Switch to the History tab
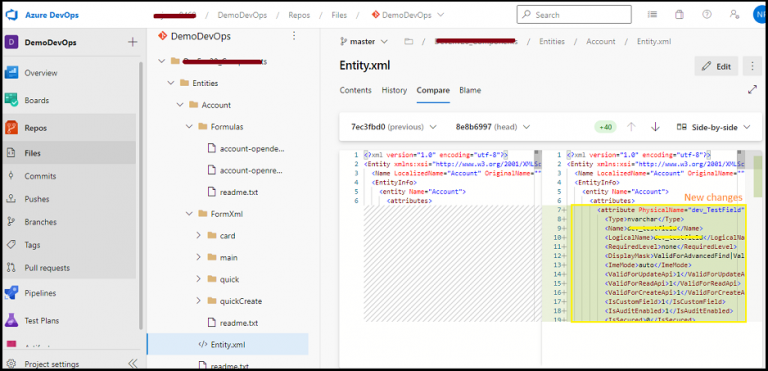This screenshot has width=768, height=371. pyautogui.click(x=394, y=90)
